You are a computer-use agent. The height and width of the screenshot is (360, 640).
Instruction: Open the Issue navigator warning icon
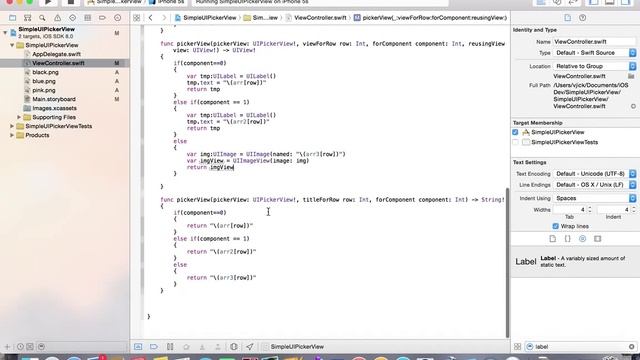coord(58,18)
